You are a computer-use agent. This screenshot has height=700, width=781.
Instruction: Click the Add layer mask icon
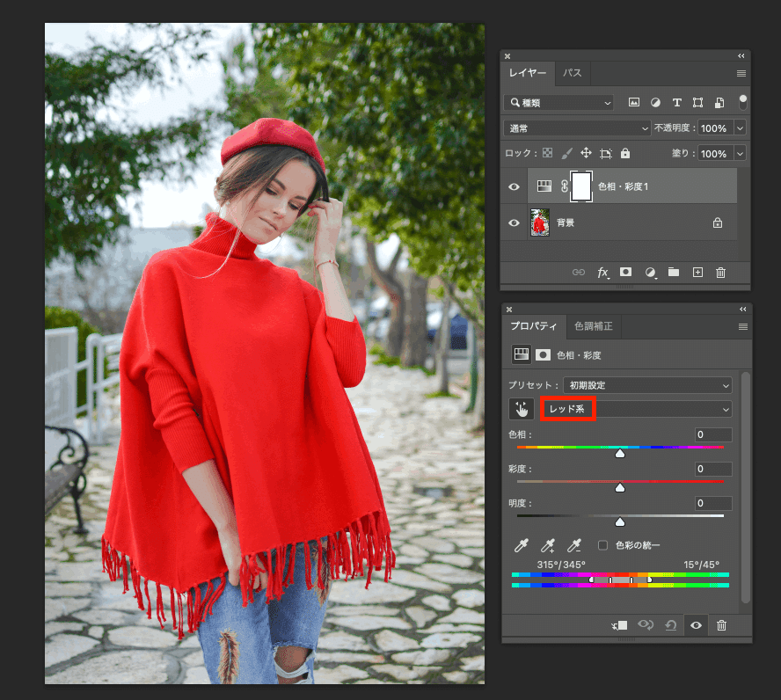tap(625, 273)
